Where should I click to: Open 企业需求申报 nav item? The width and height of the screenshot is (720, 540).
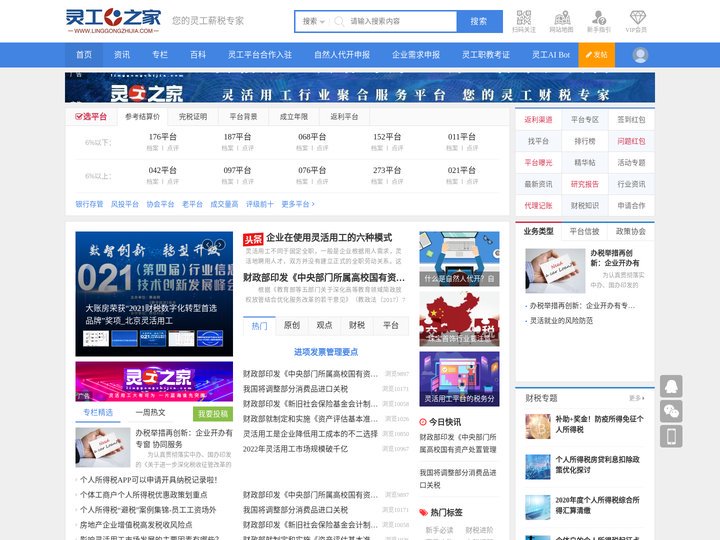point(416,55)
